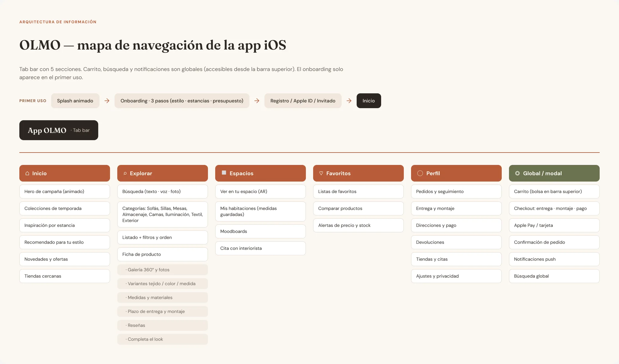Select Ficha de producto
Image resolution: width=619 pixels, height=364 pixels.
click(163, 254)
